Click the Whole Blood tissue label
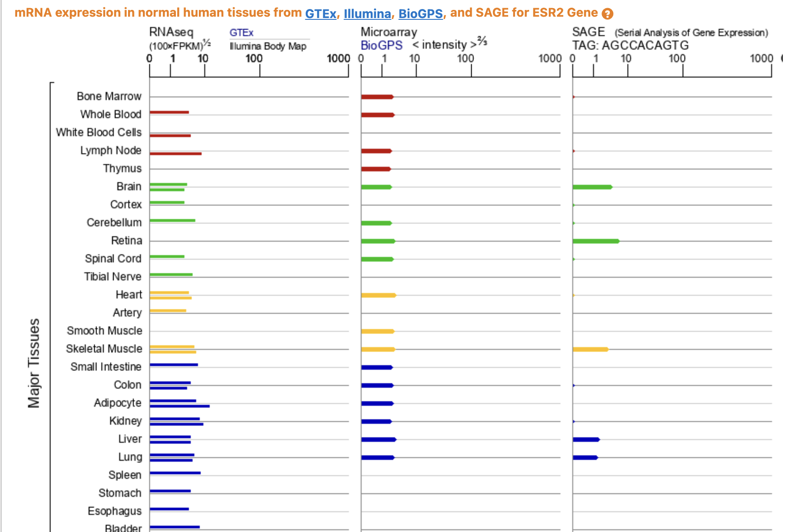The width and height of the screenshot is (800, 532). click(111, 115)
